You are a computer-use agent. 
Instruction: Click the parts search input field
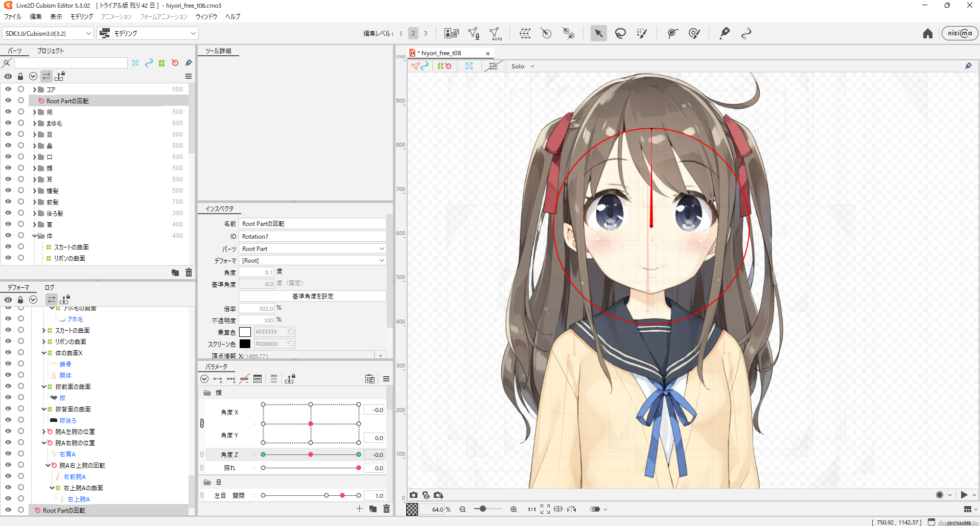coord(71,63)
